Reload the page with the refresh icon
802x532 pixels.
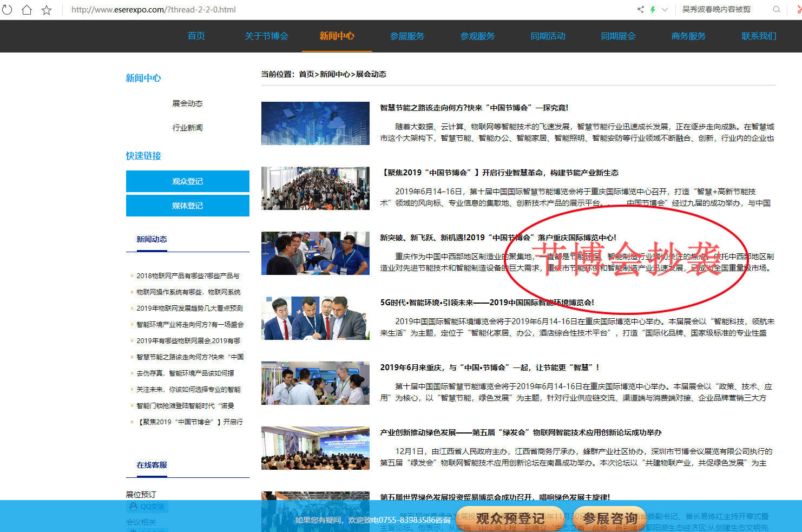[x=7, y=10]
